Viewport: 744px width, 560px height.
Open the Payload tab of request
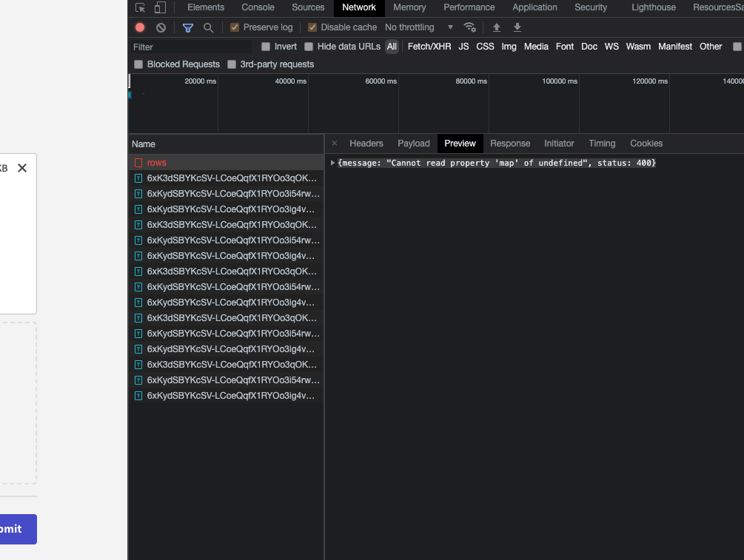pyautogui.click(x=414, y=144)
